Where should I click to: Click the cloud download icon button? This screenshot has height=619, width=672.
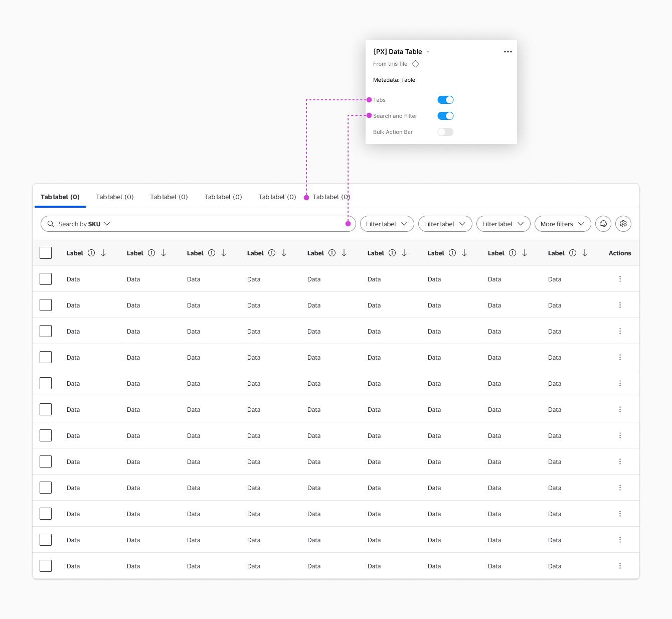coord(603,224)
